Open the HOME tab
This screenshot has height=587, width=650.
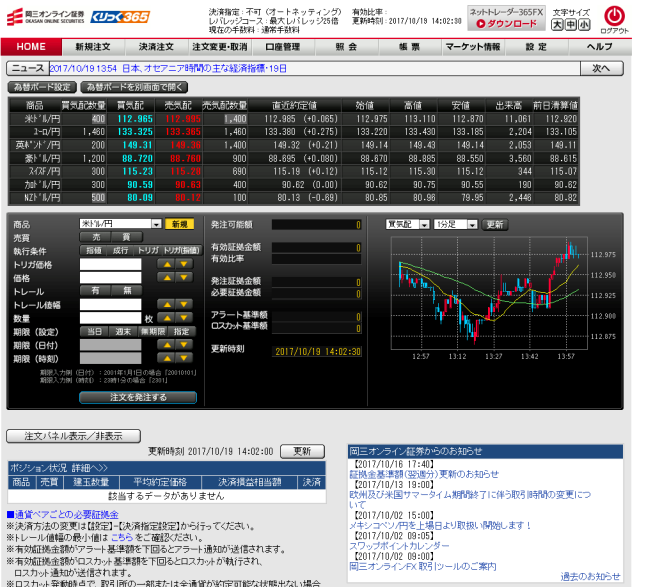point(31,47)
